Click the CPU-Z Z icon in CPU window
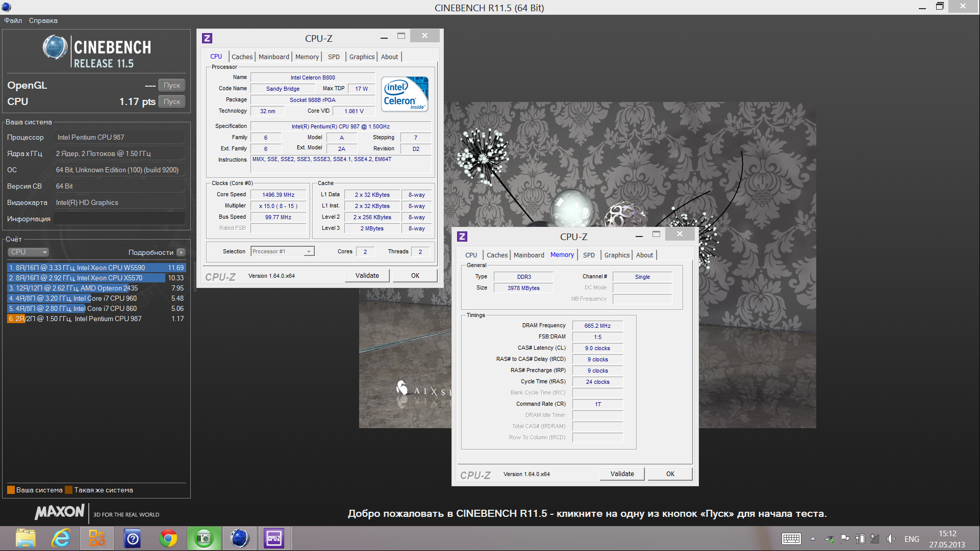The width and height of the screenshot is (980, 551). click(x=207, y=38)
